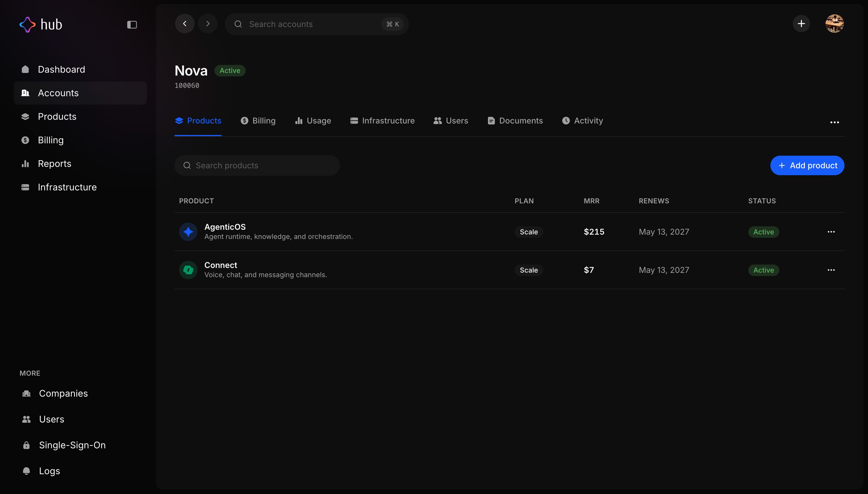Click the plus button in header
The image size is (868, 494).
pos(801,24)
